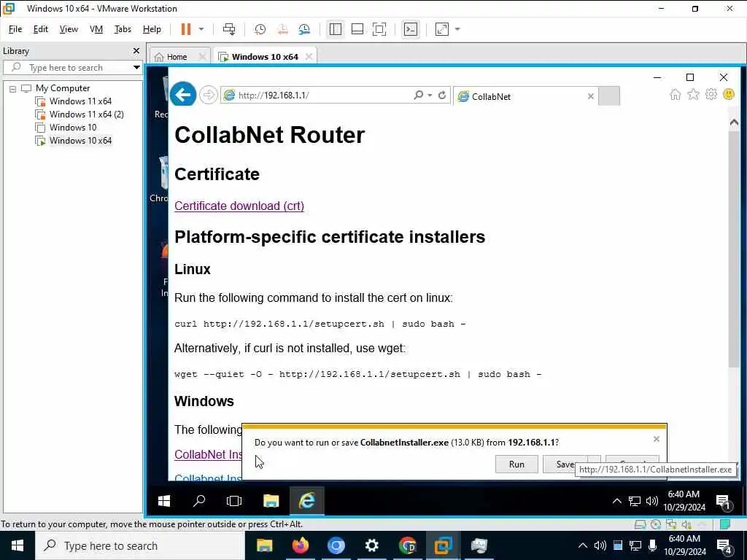Click the vertical scrollbar thumb in Internet Explorer
Image resolution: width=747 pixels, height=560 pixels.
pos(734,249)
